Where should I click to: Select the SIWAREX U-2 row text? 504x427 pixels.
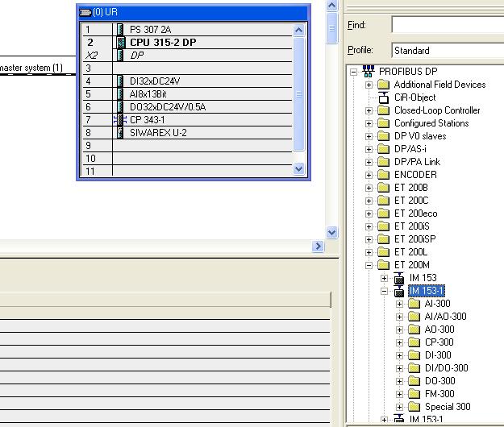click(x=158, y=133)
